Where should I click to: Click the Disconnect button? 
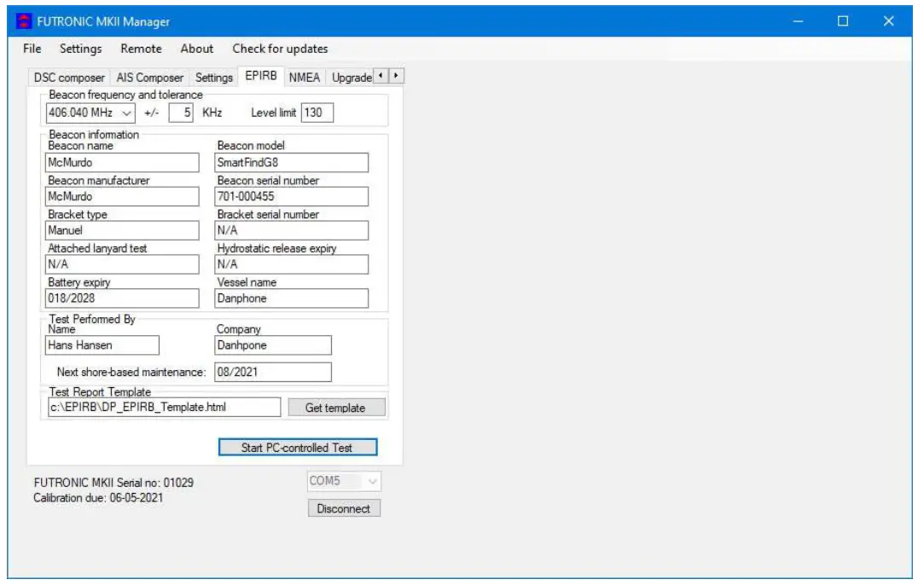(344, 508)
